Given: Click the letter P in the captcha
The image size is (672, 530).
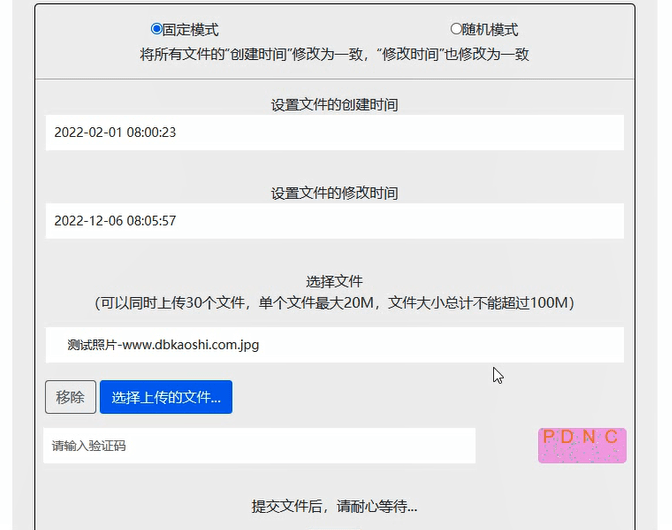Looking at the screenshot, I should coord(548,437).
